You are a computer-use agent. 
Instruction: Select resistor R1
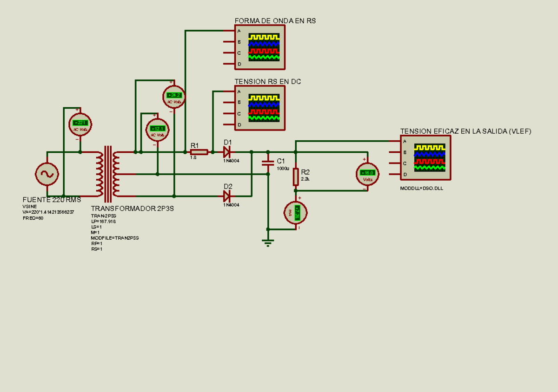coord(199,151)
